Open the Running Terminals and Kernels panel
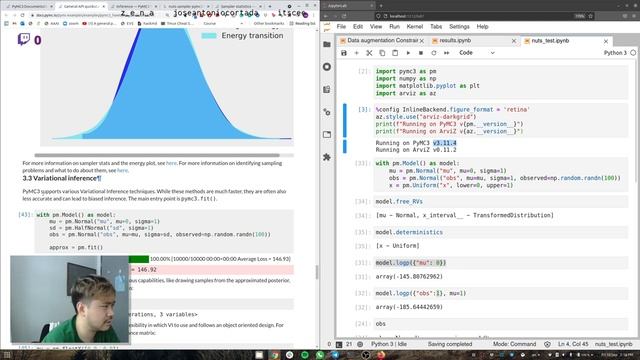Image resolution: width=640 pixels, height=360 pixels. coord(327,67)
